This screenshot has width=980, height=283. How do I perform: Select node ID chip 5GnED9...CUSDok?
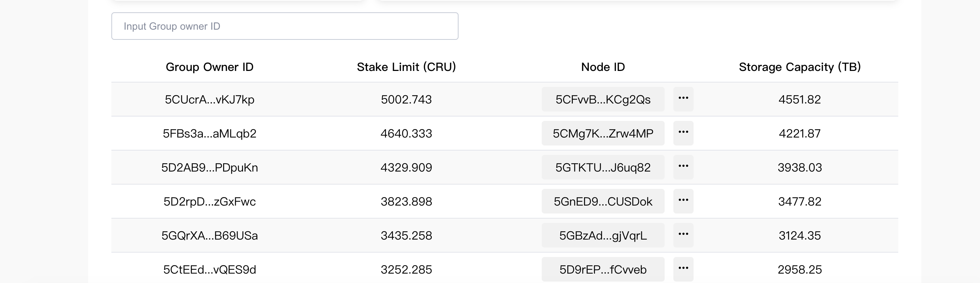coord(603,201)
